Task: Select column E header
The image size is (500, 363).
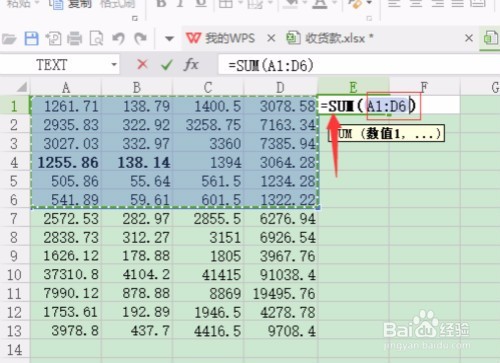Action: [x=353, y=87]
